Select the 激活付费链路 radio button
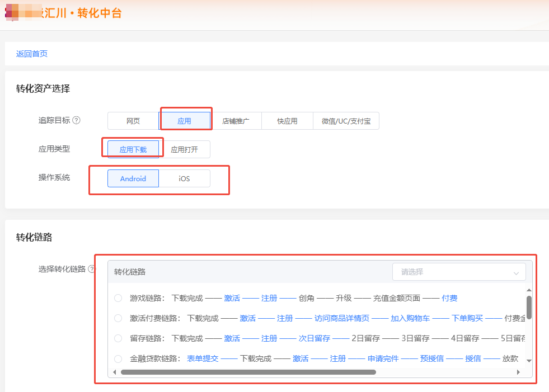This screenshot has width=549, height=392. click(x=118, y=318)
